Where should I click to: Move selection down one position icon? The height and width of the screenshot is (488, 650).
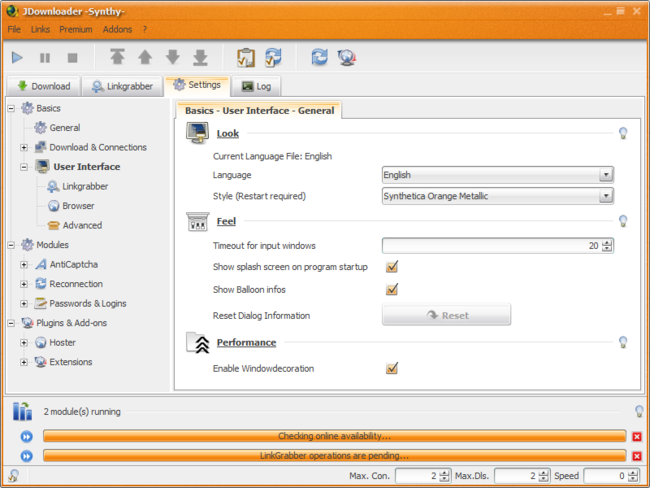click(x=172, y=57)
